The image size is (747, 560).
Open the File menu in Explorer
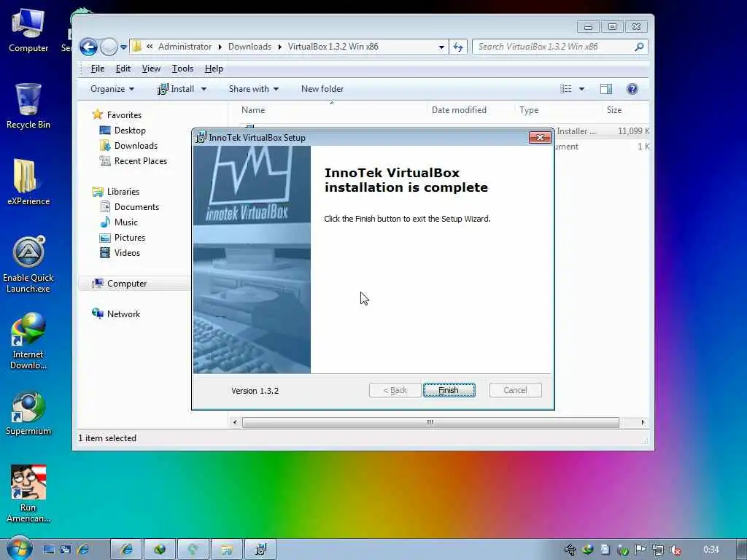click(x=98, y=69)
